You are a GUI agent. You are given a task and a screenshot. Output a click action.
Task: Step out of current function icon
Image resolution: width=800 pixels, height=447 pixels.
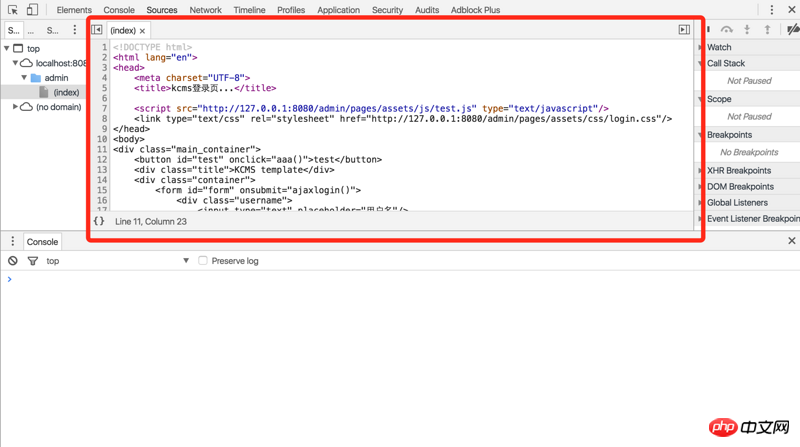pos(767,30)
